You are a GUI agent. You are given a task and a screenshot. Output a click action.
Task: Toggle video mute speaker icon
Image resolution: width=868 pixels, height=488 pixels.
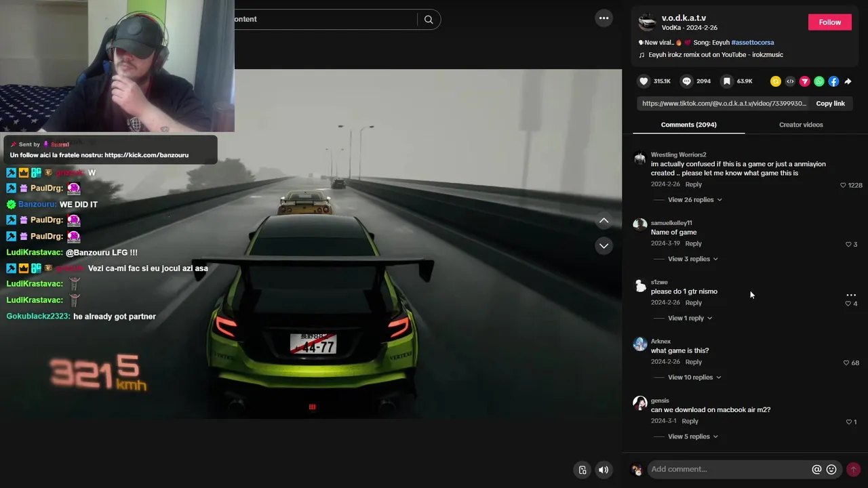click(604, 470)
